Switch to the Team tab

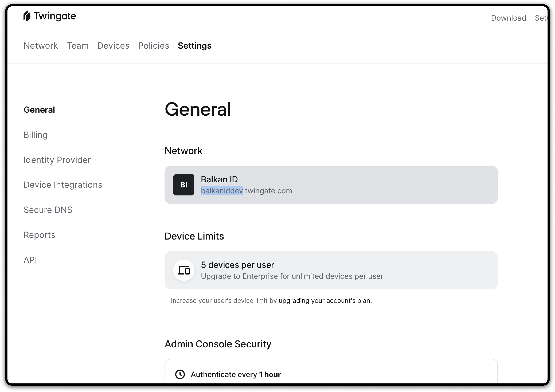78,46
